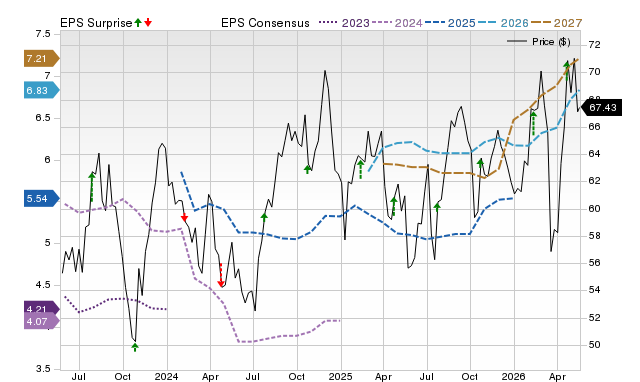Toggle the 2024 EPS consensus legend entry
Viewport: 640px width, 382px height.
pos(397,23)
